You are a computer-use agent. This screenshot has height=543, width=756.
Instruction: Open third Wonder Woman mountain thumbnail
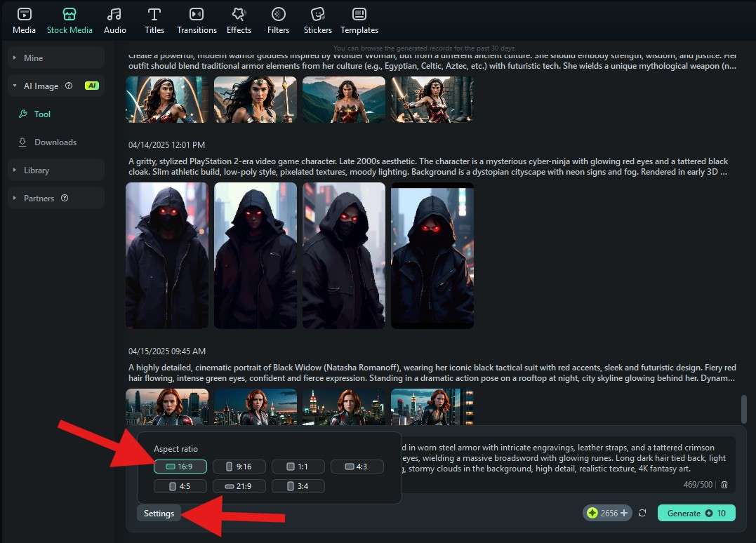(344, 99)
